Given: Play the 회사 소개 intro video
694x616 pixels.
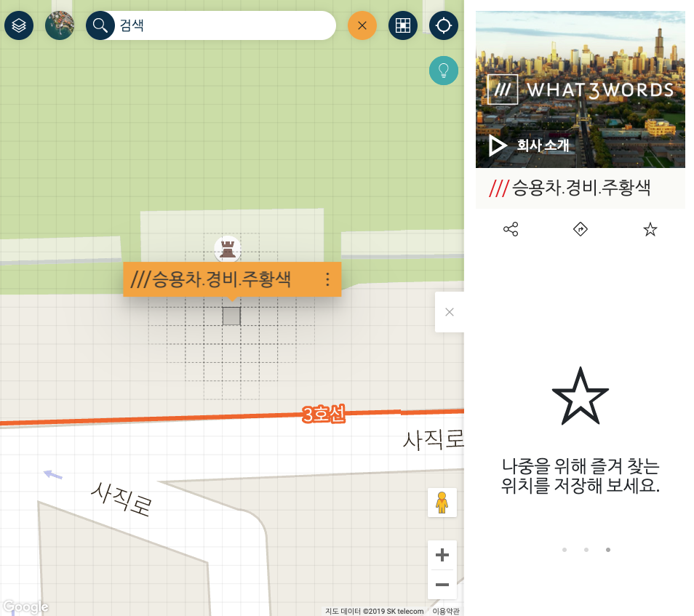Looking at the screenshot, I should (529, 145).
